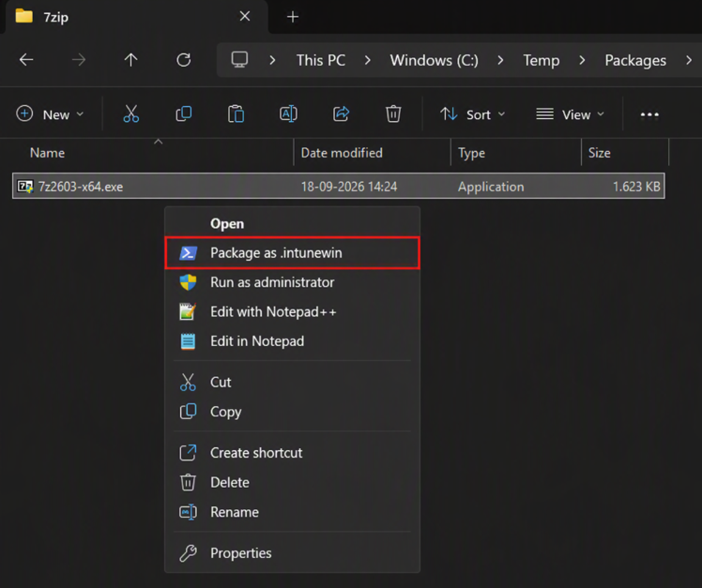Sort by Size column header
702x588 pixels.
tap(599, 153)
